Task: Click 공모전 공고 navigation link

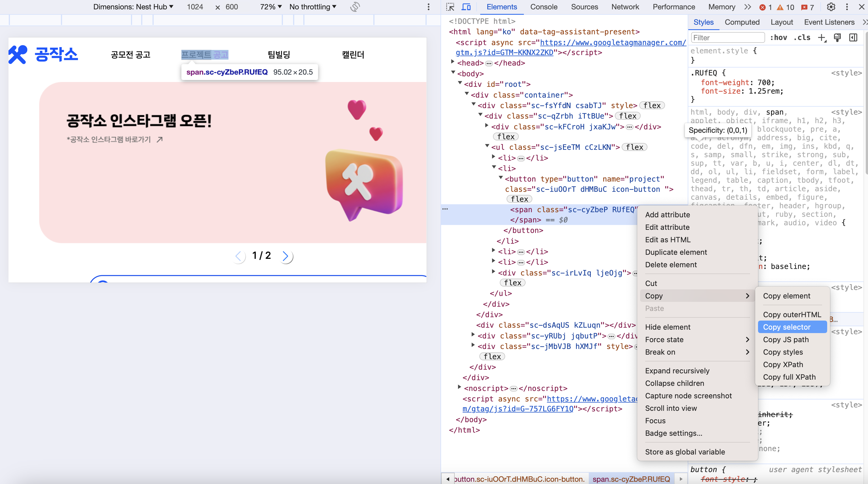Action: tap(131, 55)
